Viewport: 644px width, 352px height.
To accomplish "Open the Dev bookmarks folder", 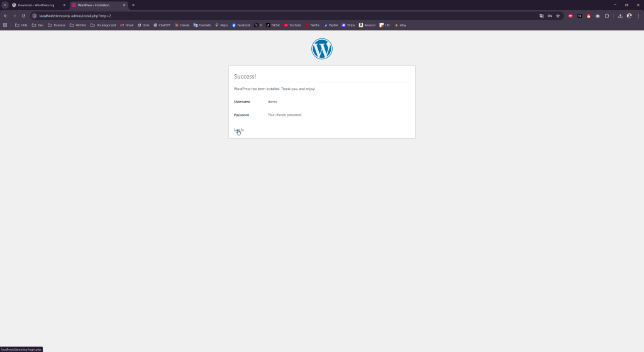I will [x=37, y=25].
